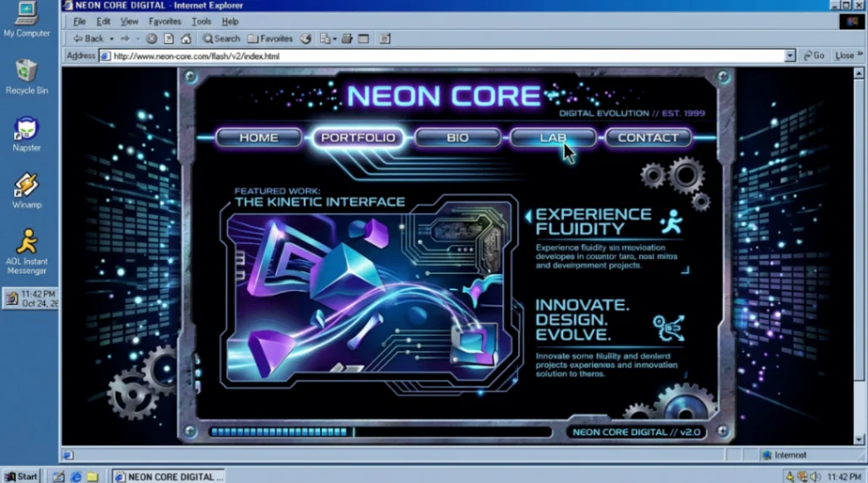Select the CONTACT nav button

point(648,138)
